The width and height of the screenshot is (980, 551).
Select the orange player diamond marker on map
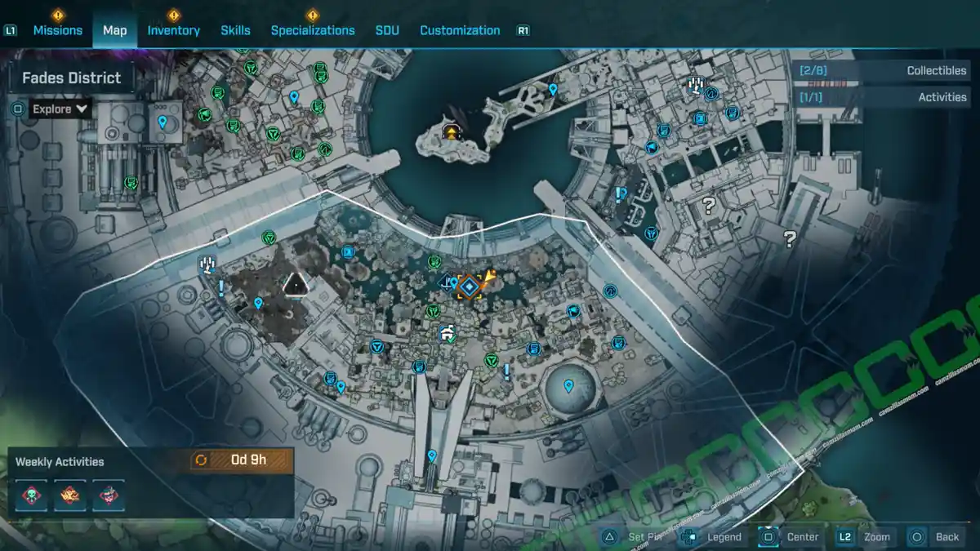(469, 287)
